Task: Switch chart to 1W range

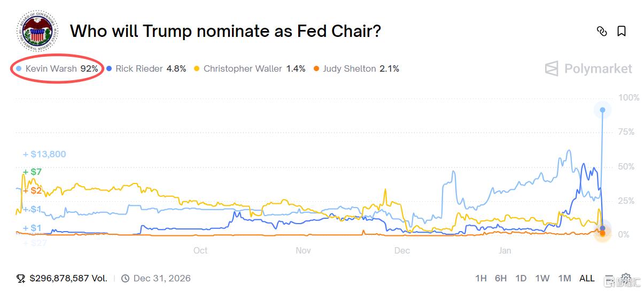Action: pyautogui.click(x=542, y=278)
